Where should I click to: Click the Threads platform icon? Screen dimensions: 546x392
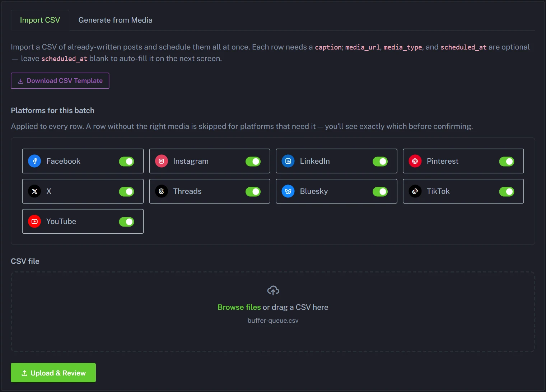pos(162,191)
